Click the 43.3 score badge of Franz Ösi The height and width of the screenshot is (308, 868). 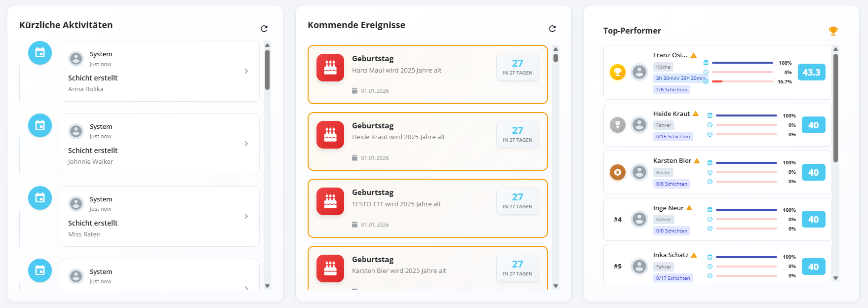click(x=812, y=72)
